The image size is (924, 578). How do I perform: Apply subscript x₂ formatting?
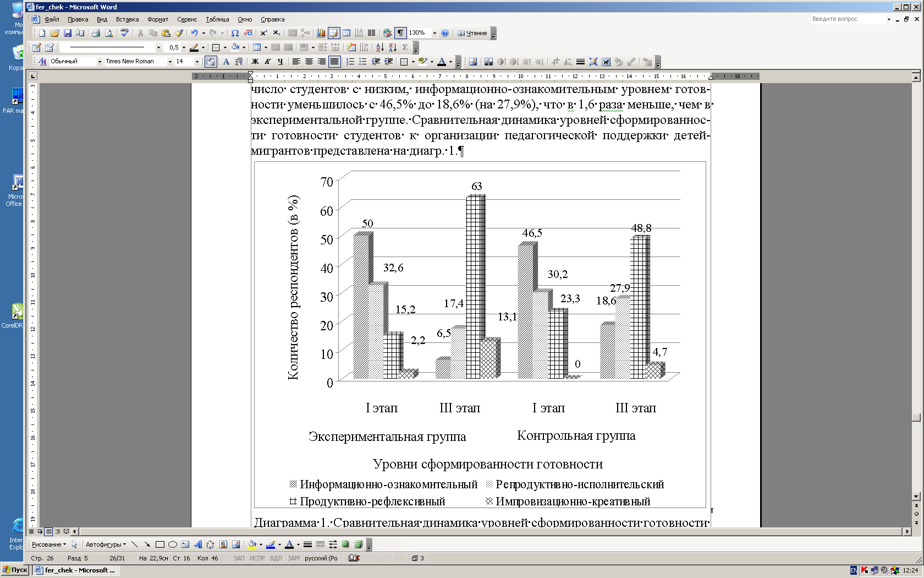click(276, 33)
